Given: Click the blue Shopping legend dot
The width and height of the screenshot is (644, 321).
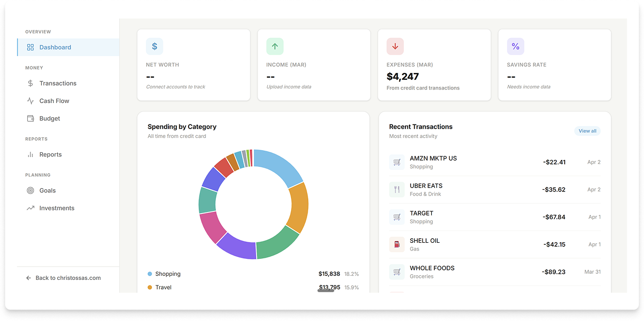Looking at the screenshot, I should coord(150,274).
